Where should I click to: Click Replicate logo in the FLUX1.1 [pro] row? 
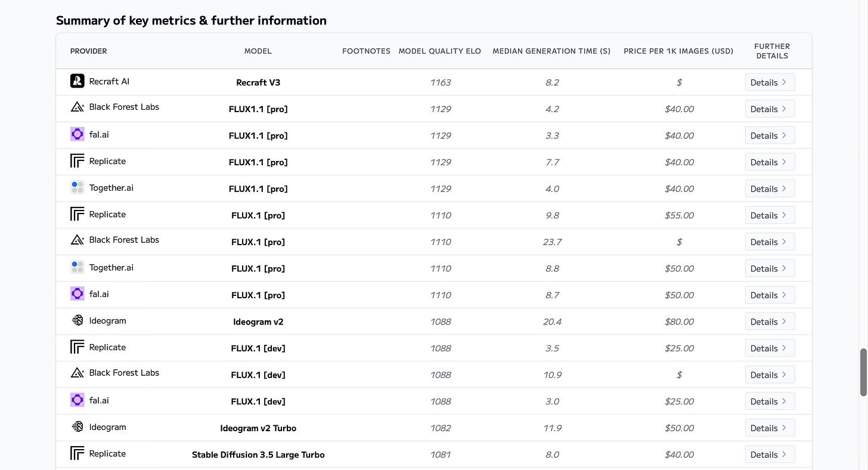pyautogui.click(x=77, y=161)
